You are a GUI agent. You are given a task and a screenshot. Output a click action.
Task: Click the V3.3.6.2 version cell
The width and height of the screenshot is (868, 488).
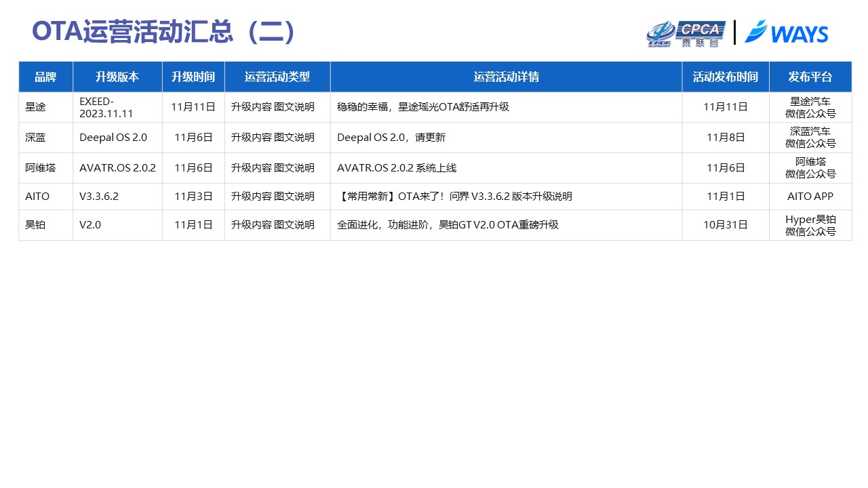coord(117,197)
